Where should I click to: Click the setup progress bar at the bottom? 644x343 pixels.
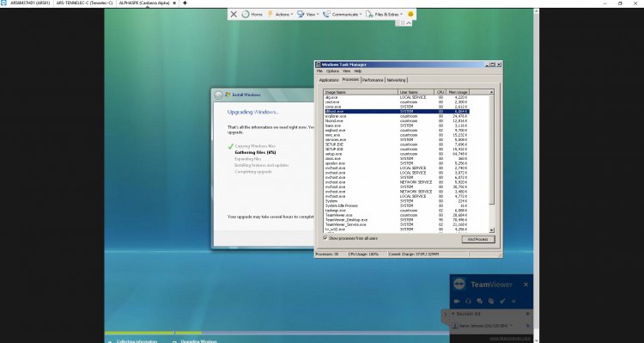point(276,333)
